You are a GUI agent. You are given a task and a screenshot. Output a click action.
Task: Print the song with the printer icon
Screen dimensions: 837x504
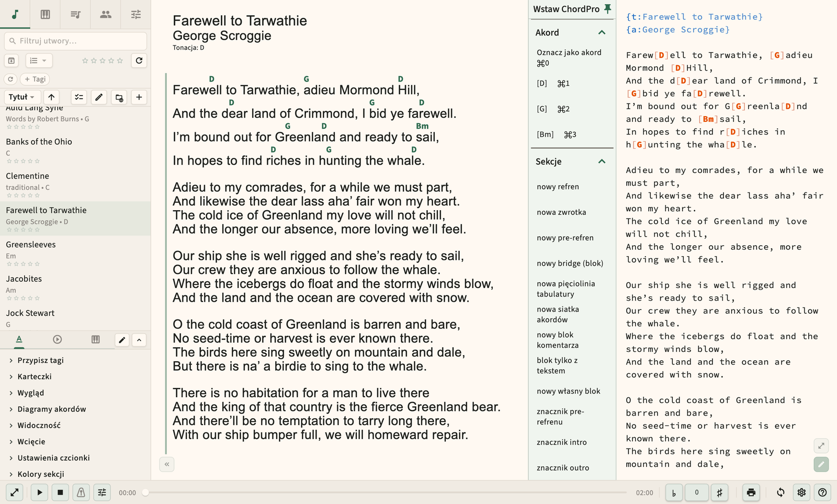751,492
